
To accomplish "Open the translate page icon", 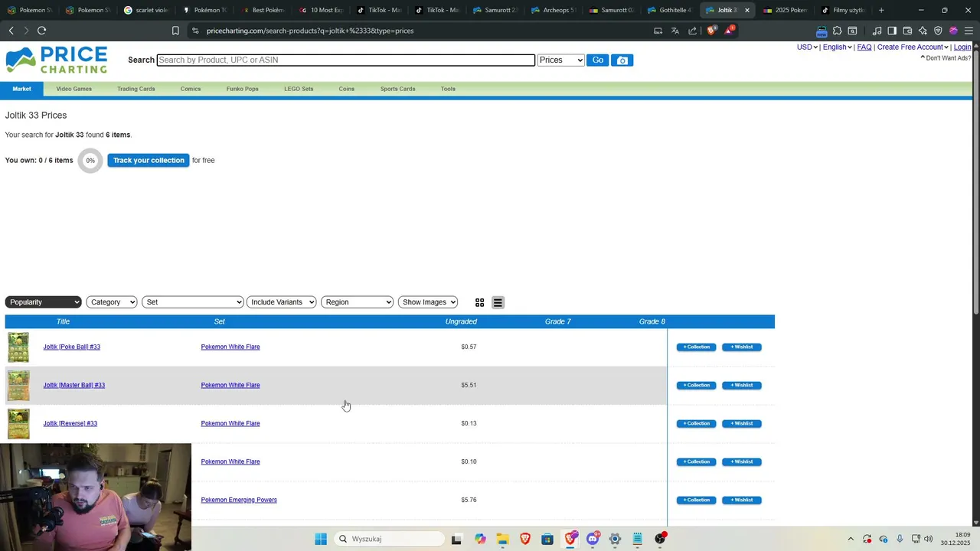I will 675,31.
